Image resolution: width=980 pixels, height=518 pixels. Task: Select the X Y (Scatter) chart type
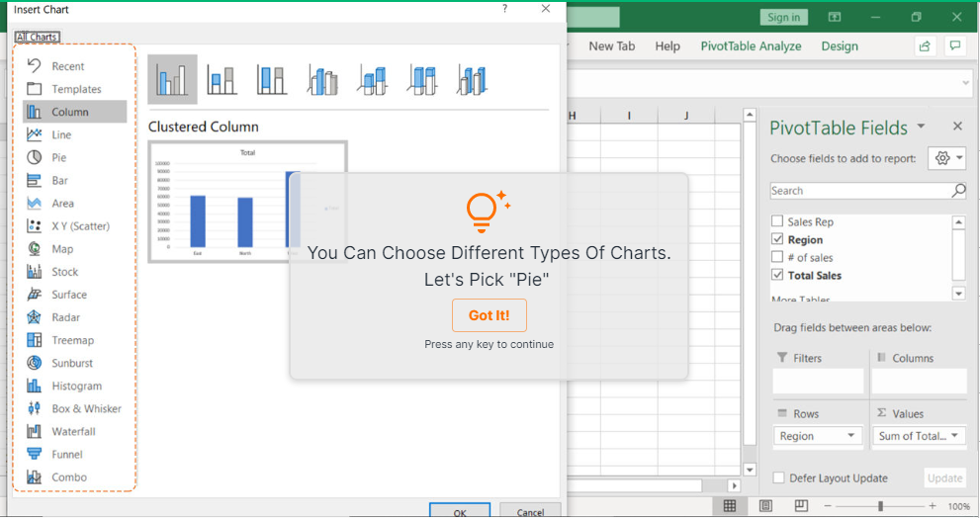click(74, 225)
